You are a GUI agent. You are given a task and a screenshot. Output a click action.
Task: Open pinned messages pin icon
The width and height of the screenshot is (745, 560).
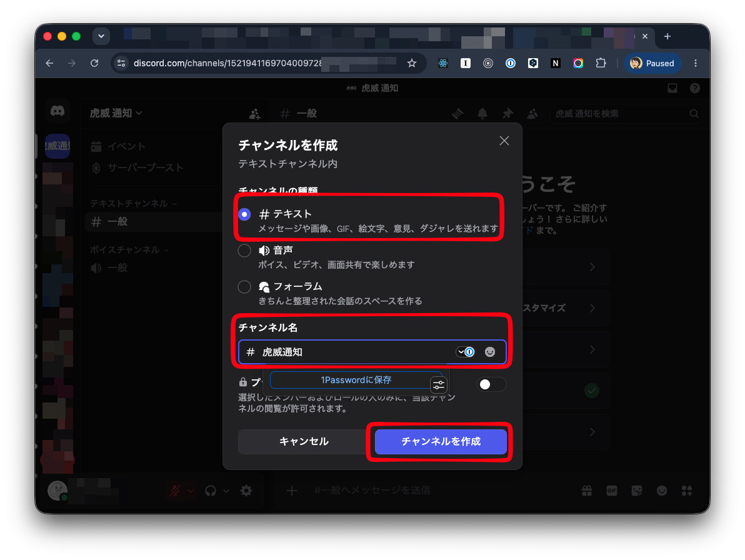(507, 114)
